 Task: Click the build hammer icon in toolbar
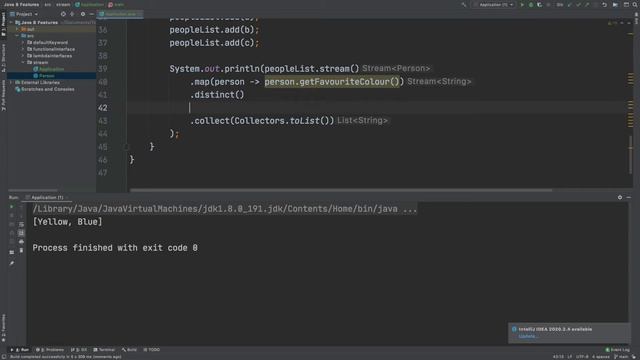click(464, 4)
